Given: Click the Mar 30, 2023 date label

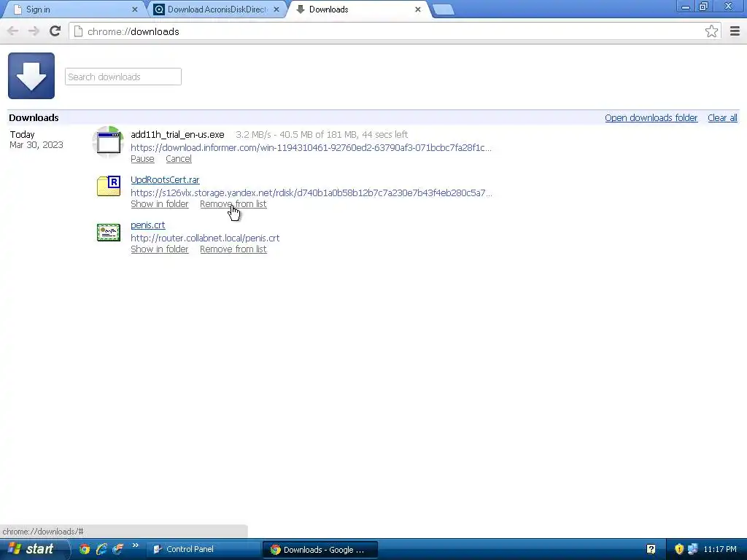Looking at the screenshot, I should pos(36,145).
